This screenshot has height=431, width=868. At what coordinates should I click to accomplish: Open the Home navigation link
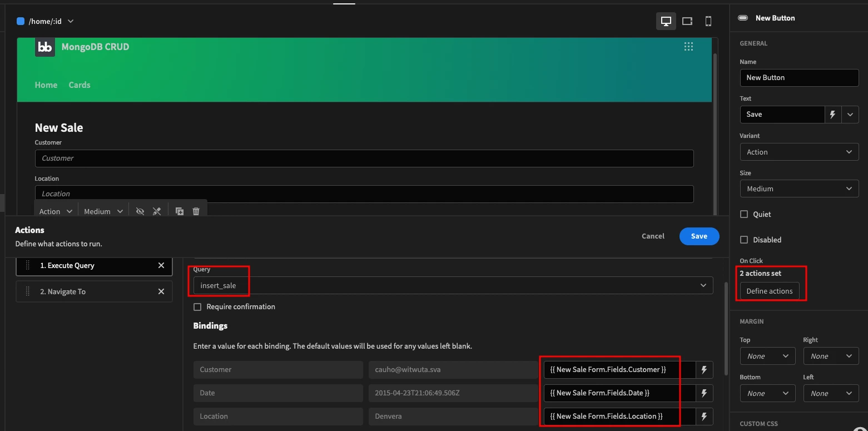click(46, 85)
